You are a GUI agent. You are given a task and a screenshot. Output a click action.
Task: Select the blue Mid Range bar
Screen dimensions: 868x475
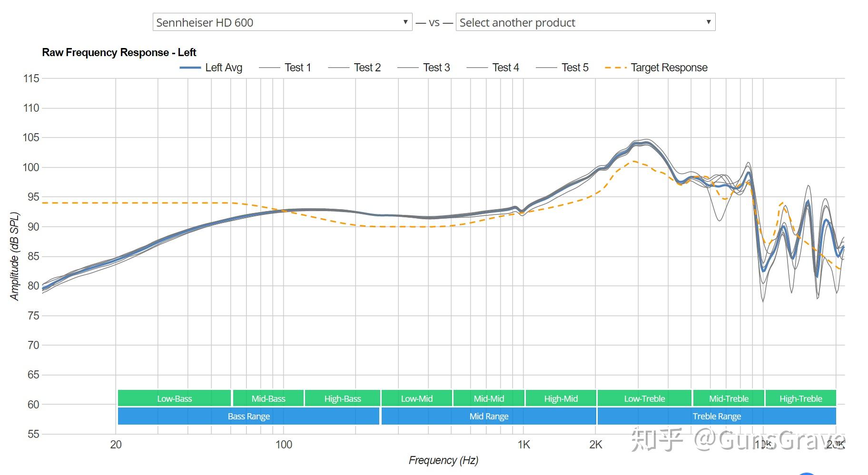pos(489,416)
